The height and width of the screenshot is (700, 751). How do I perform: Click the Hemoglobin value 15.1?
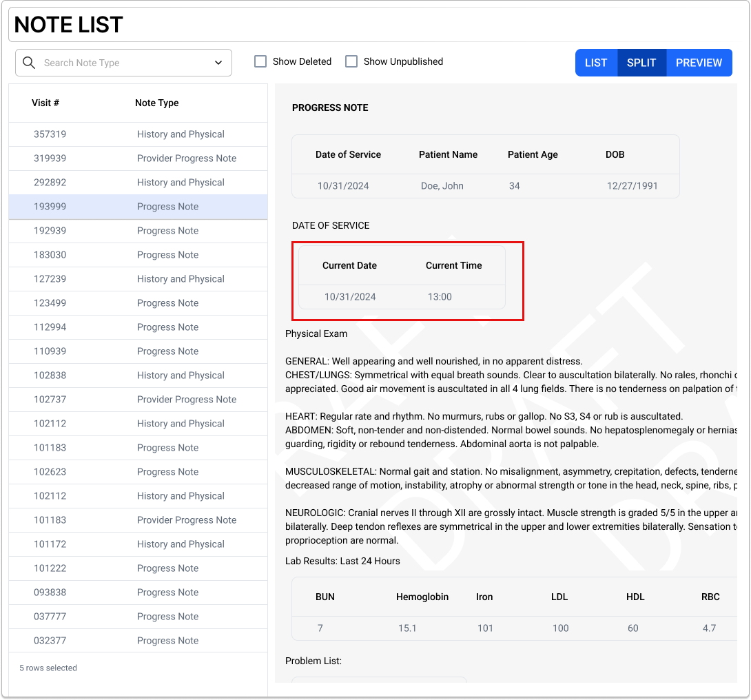[407, 628]
